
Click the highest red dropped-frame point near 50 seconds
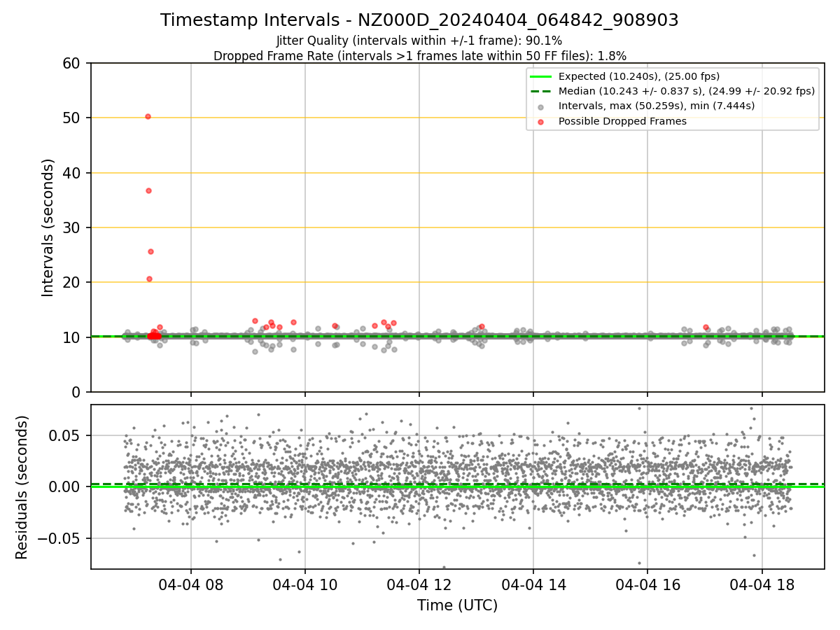point(148,116)
